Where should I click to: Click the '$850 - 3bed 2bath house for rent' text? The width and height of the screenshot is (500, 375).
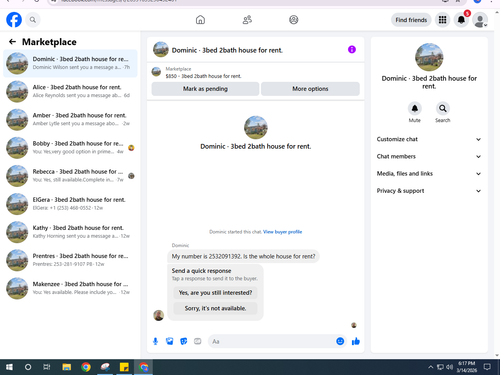203,76
